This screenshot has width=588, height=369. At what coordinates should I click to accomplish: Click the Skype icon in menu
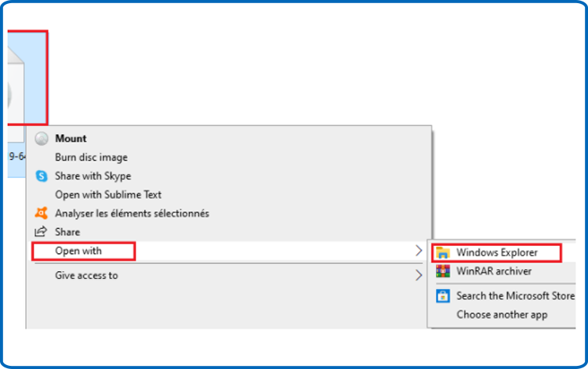pos(42,176)
